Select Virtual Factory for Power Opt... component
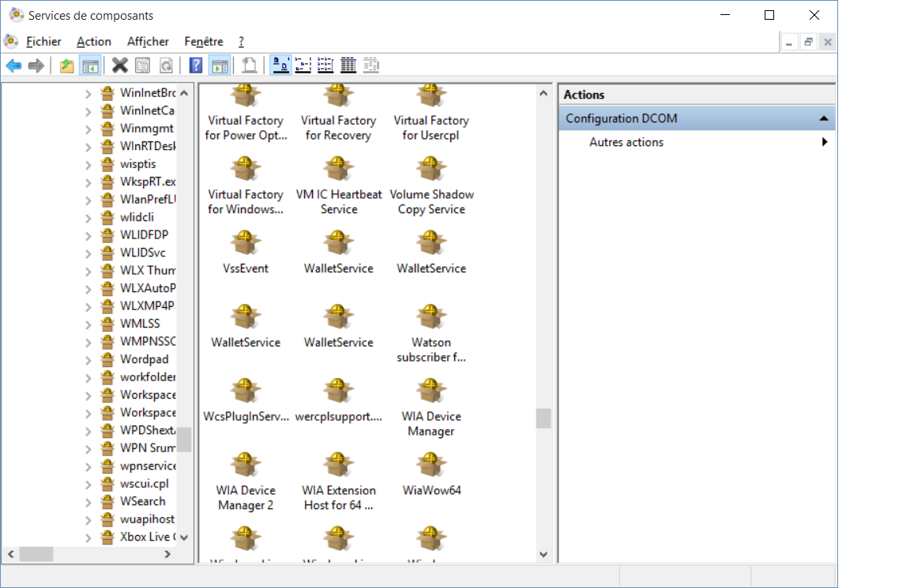910x588 pixels. click(246, 113)
